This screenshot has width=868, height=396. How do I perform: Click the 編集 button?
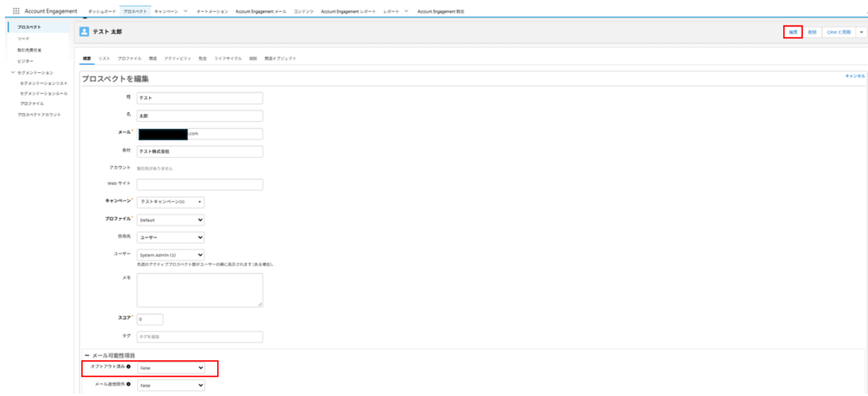coord(793,33)
